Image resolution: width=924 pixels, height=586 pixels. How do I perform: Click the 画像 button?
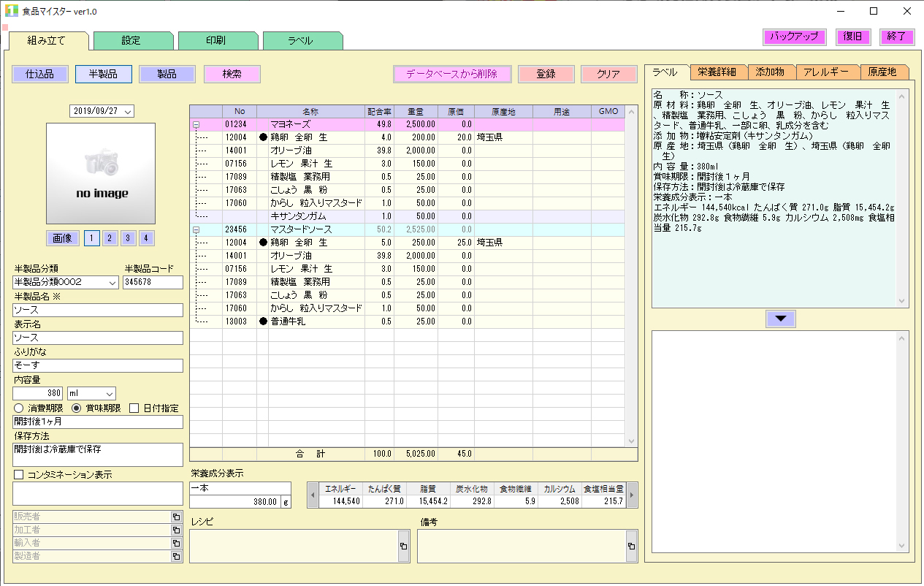click(x=63, y=238)
